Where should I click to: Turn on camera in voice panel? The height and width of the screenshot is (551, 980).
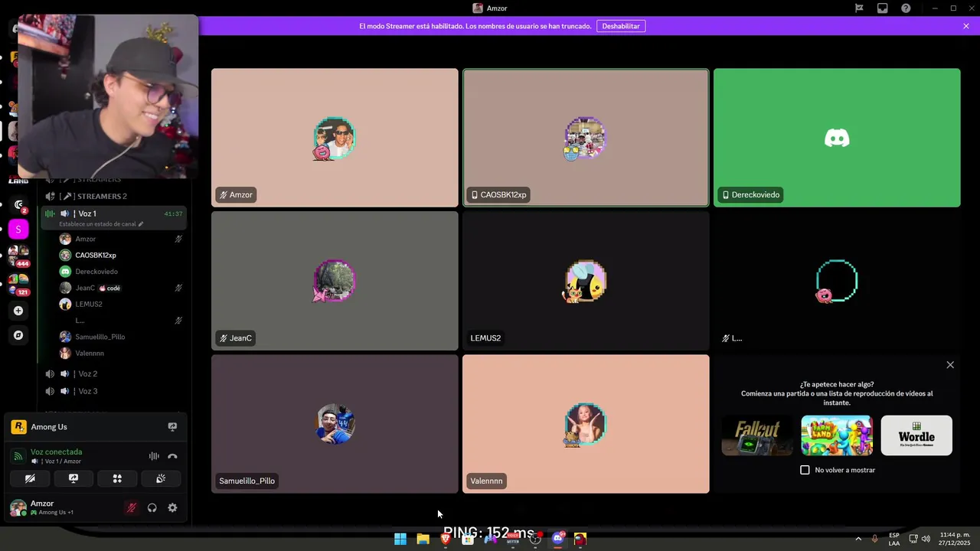pos(30,478)
